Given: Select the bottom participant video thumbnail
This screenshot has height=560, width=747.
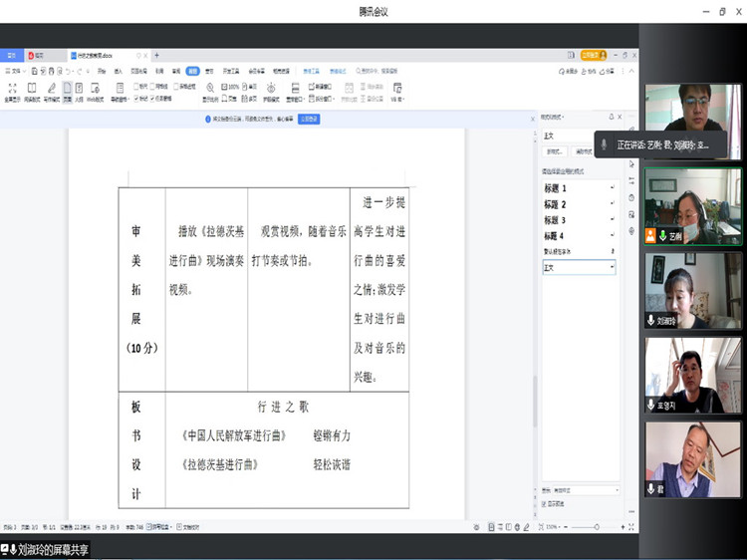Looking at the screenshot, I should coord(692,459).
